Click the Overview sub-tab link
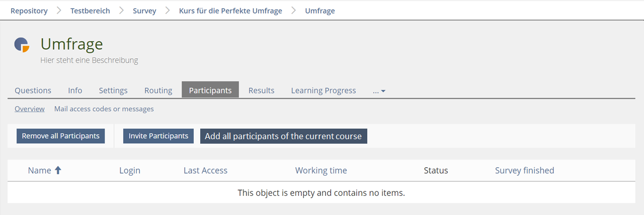This screenshot has width=644, height=215. [x=30, y=109]
